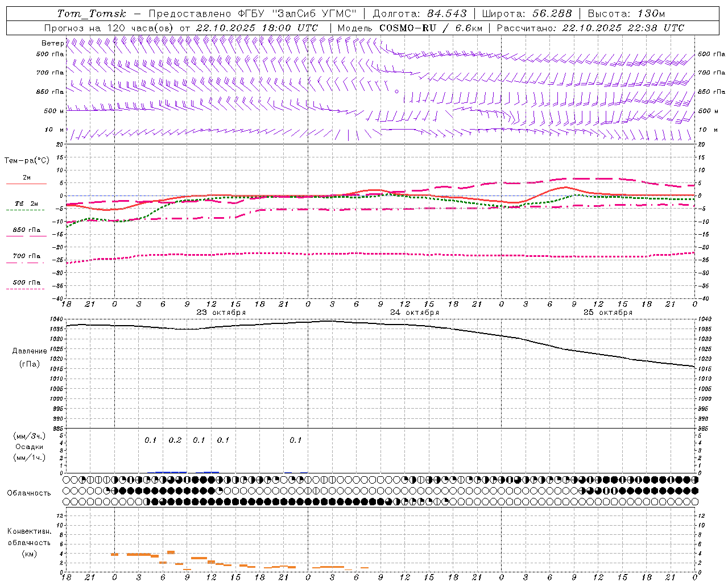The image size is (728, 582).
Task: Click the 24 октября date label
Action: [x=415, y=313]
